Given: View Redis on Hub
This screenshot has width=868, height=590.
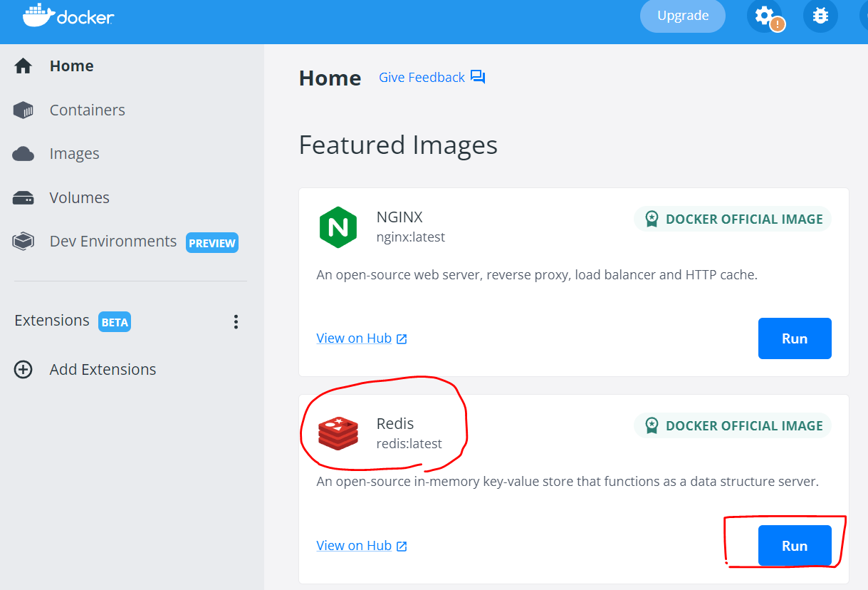Looking at the screenshot, I should click(x=354, y=546).
